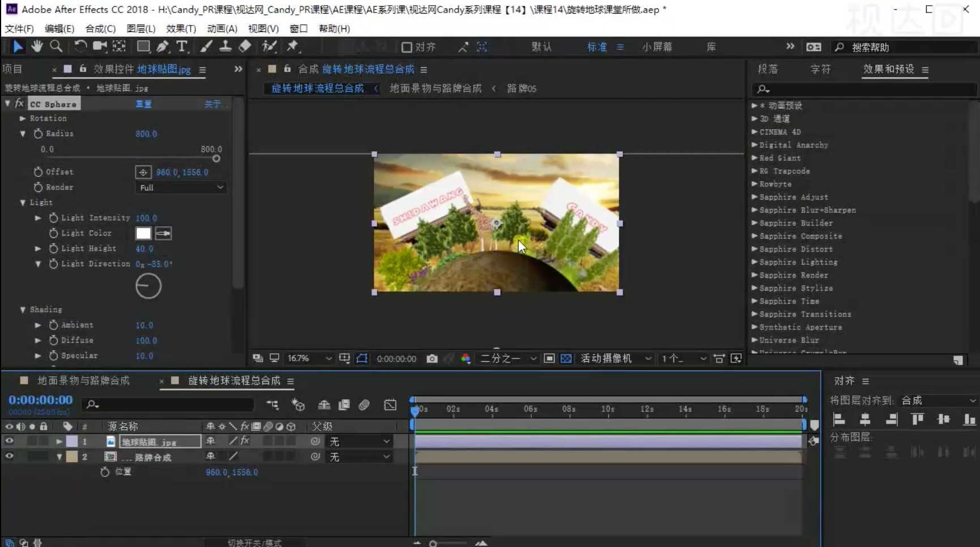
Task: Align layers to horizontal center
Action: point(865,420)
